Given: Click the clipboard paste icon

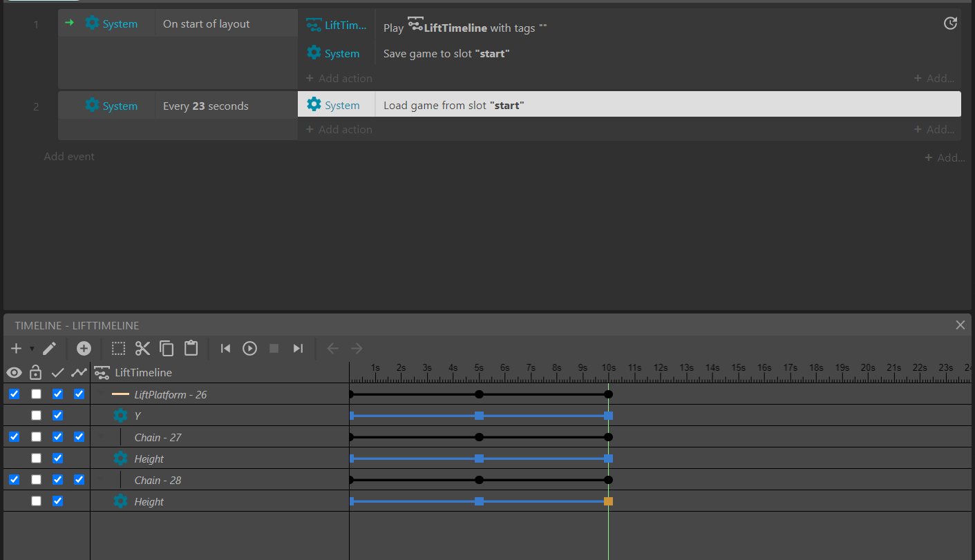Looking at the screenshot, I should coord(191,348).
